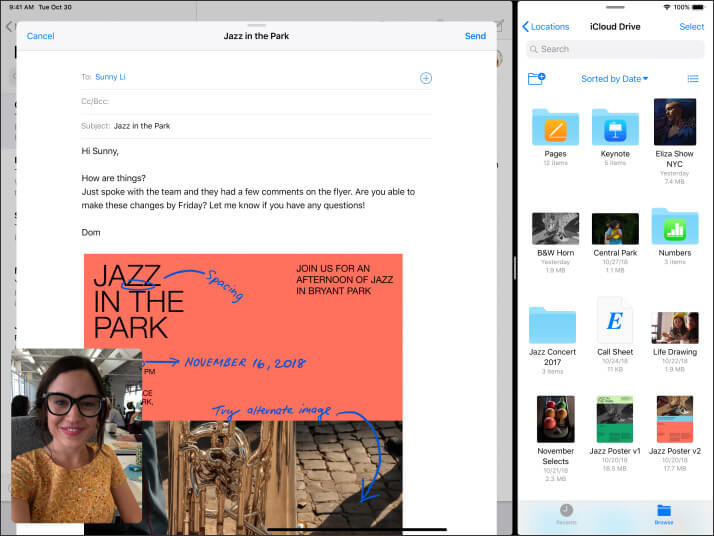Viewport: 714px width, 536px height.
Task: Go back to Locations
Action: [546, 27]
